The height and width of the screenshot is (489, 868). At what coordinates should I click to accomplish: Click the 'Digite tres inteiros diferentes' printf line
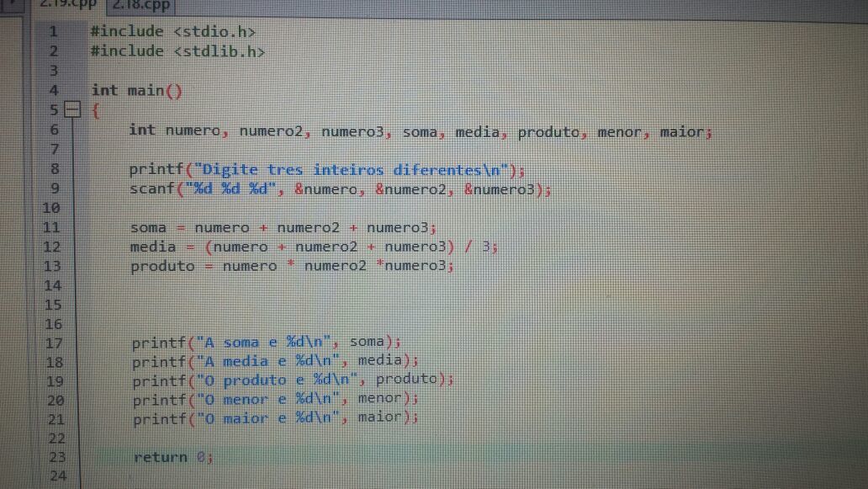coord(327,170)
